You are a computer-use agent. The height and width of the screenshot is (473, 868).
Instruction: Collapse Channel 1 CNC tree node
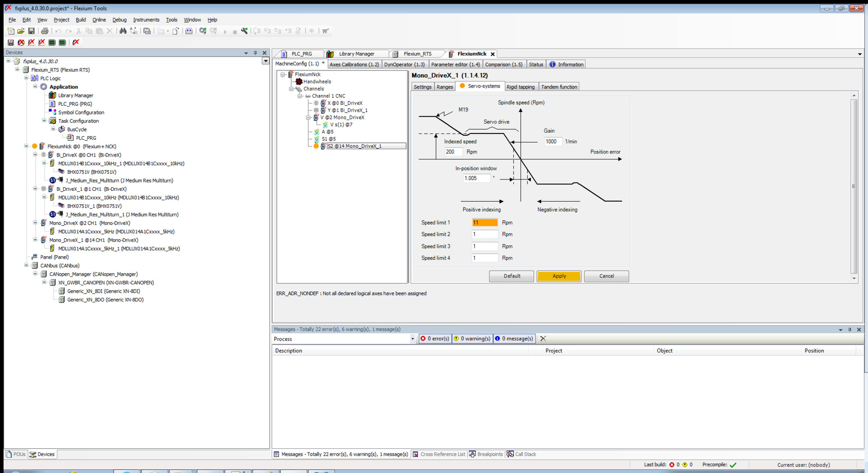click(x=299, y=96)
